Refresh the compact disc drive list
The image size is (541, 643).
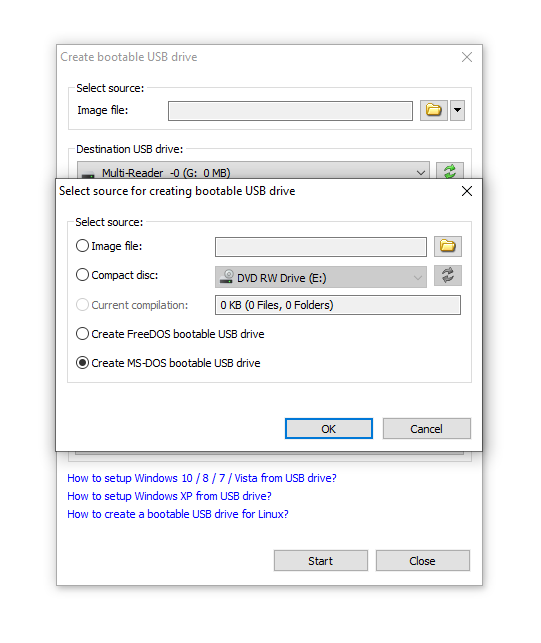tap(447, 276)
